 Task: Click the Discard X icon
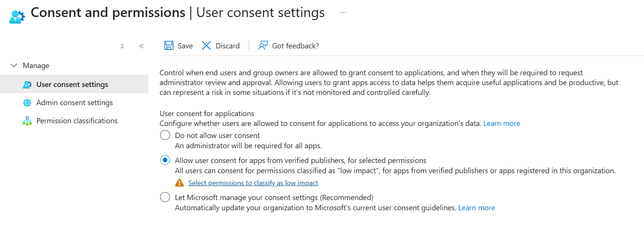tap(206, 46)
